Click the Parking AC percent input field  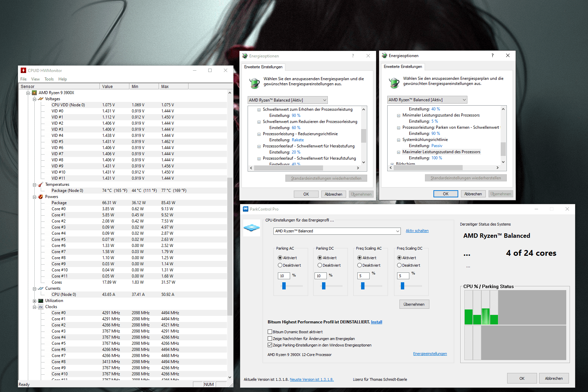(284, 276)
